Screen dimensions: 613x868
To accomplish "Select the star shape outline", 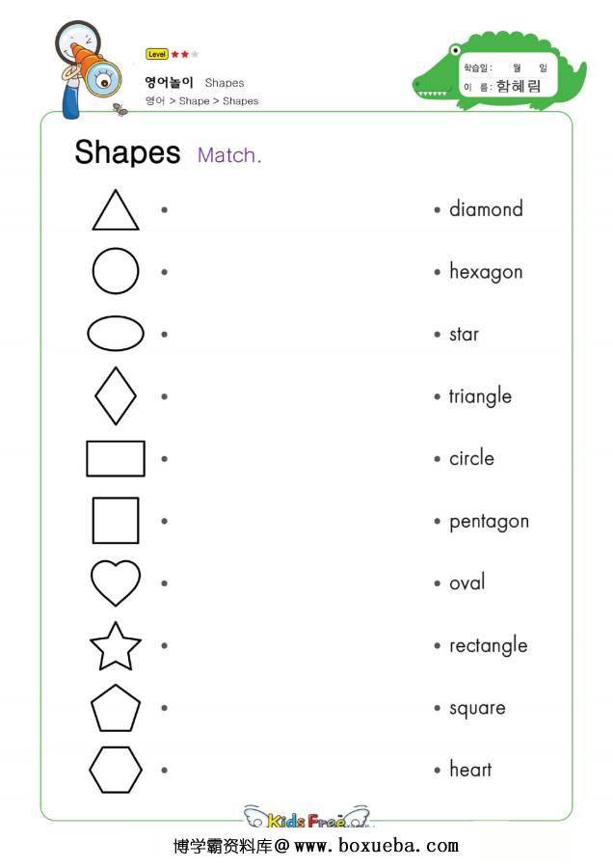I will point(115,646).
